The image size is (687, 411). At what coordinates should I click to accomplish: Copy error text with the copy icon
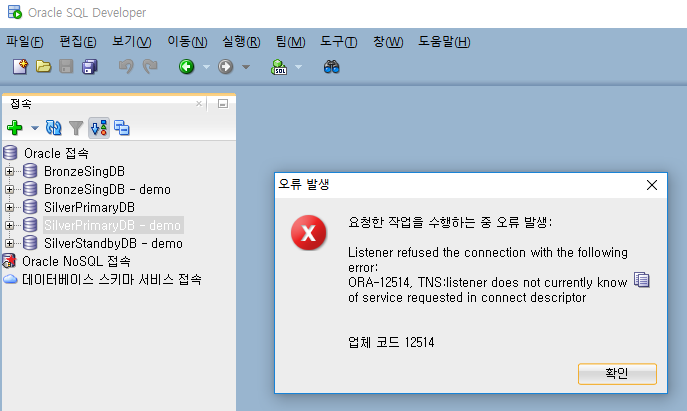tap(642, 280)
